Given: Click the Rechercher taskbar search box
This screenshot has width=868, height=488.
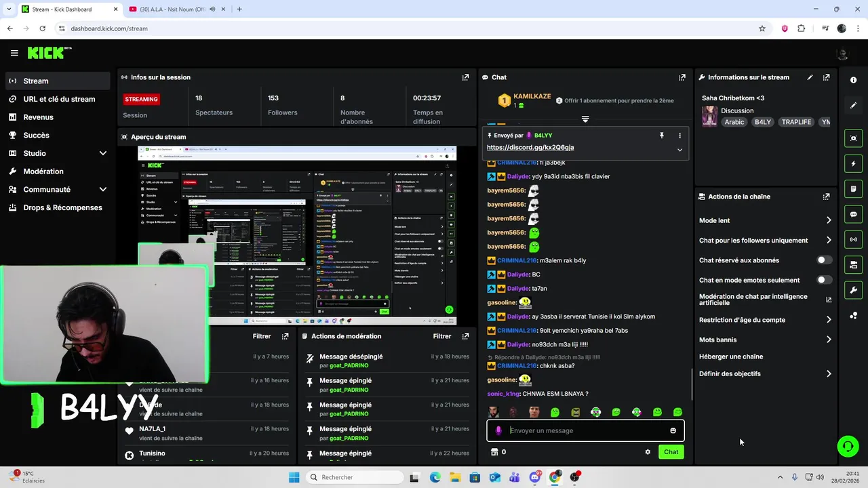Looking at the screenshot, I should (x=353, y=477).
